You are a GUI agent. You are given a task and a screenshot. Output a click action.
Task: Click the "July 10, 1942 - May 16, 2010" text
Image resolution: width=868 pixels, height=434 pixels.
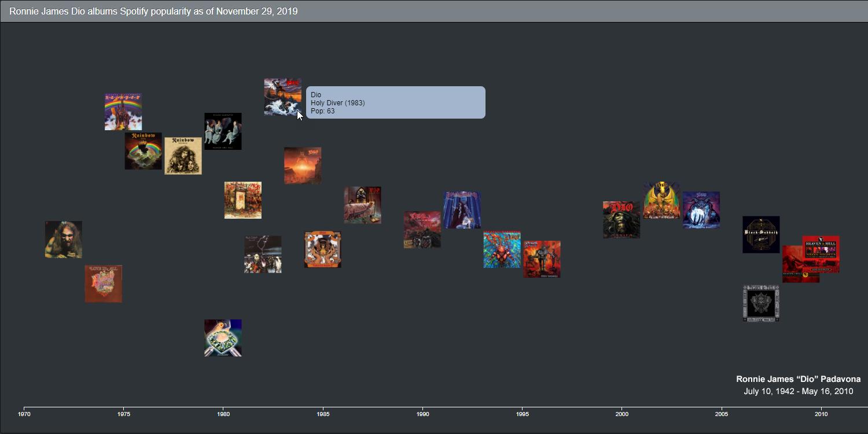[x=799, y=391]
